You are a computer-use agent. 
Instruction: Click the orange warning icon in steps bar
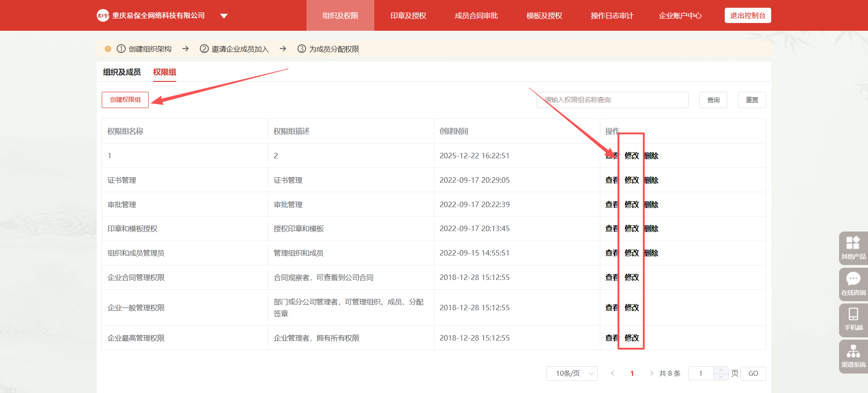click(108, 49)
